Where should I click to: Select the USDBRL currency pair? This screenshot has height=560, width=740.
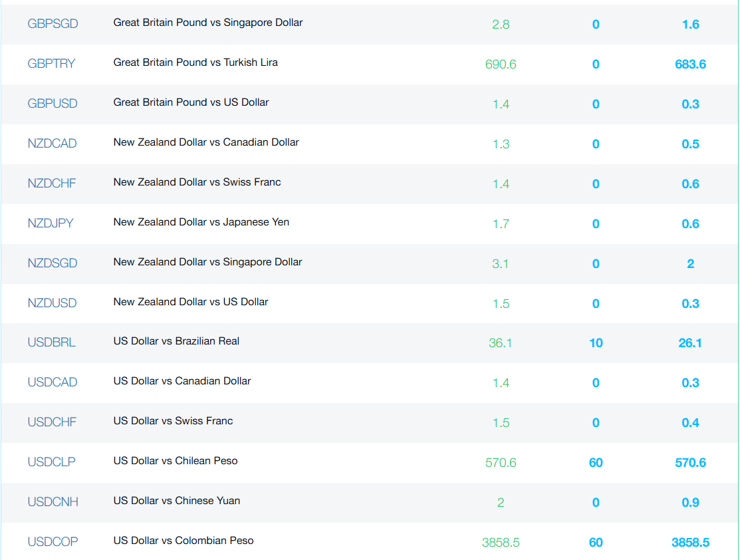click(51, 343)
